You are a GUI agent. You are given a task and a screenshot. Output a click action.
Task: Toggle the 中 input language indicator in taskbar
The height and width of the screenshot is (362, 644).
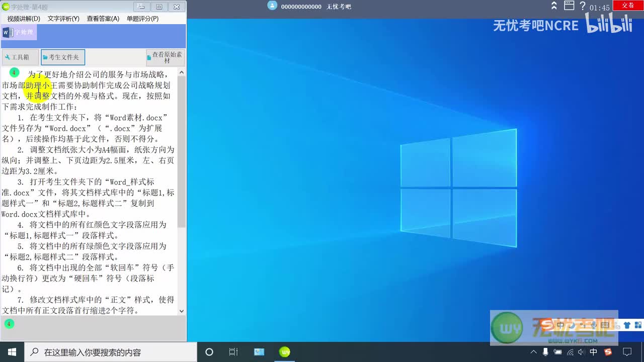pyautogui.click(x=593, y=352)
